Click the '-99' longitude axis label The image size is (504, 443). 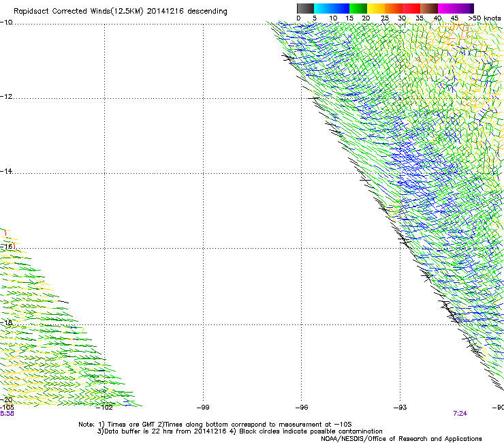pyautogui.click(x=203, y=408)
